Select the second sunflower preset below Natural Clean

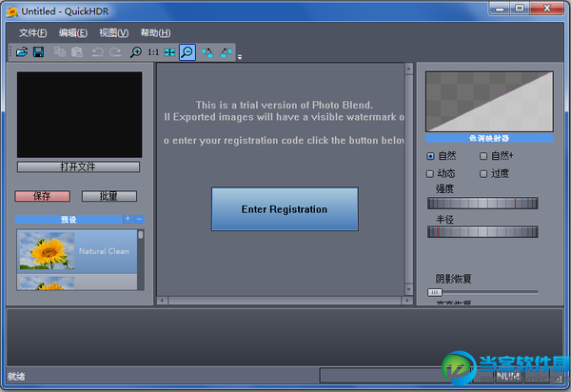click(x=77, y=282)
